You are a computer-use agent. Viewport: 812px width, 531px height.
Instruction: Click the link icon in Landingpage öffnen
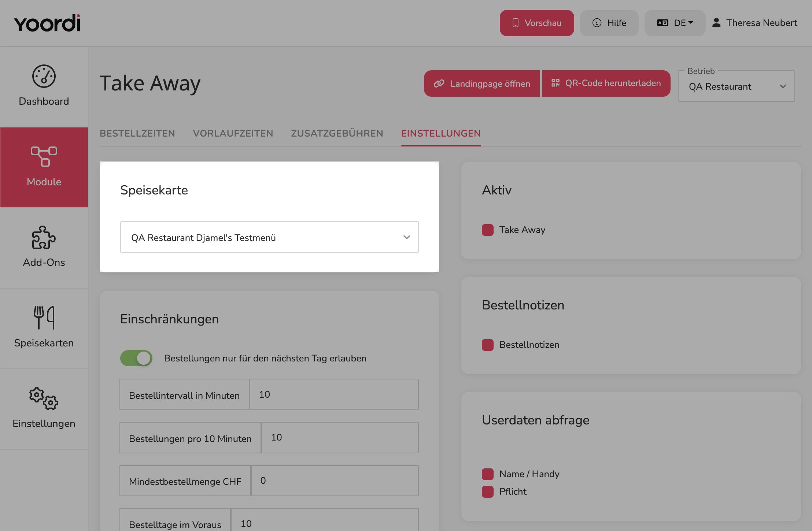pyautogui.click(x=439, y=83)
